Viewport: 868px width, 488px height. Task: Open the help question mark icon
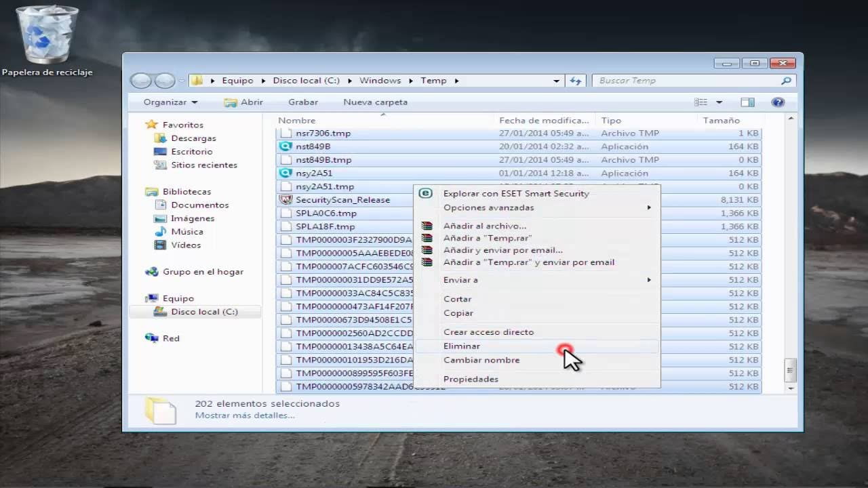point(778,102)
